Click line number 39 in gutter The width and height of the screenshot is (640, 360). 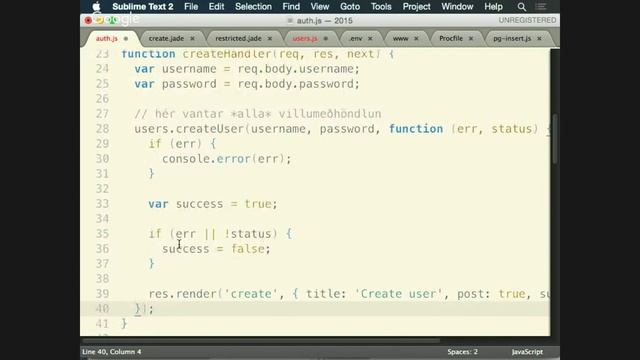pyautogui.click(x=102, y=294)
